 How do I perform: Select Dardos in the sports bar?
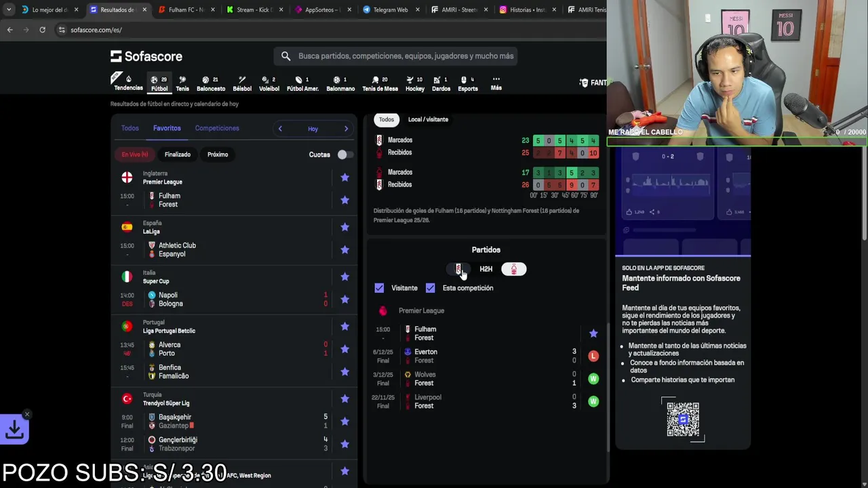coord(441,83)
